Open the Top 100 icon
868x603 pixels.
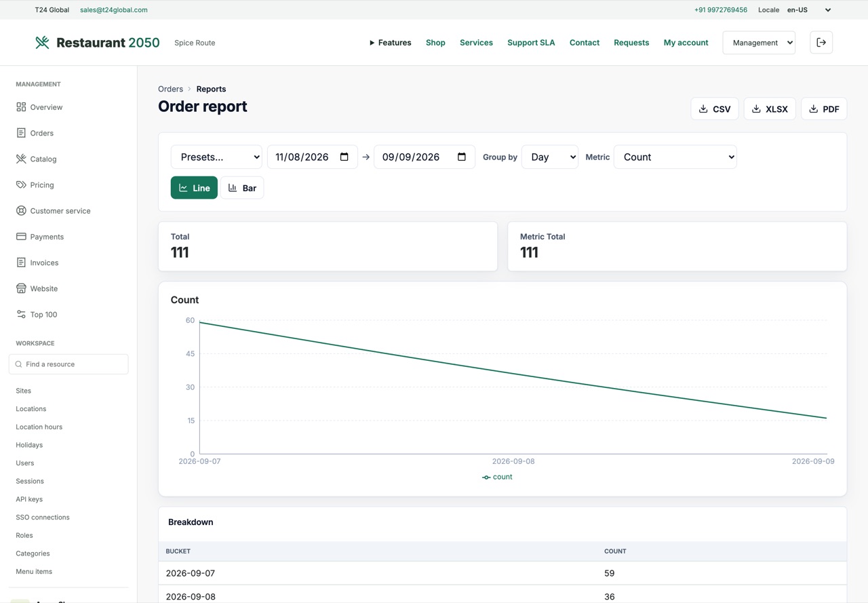click(21, 314)
